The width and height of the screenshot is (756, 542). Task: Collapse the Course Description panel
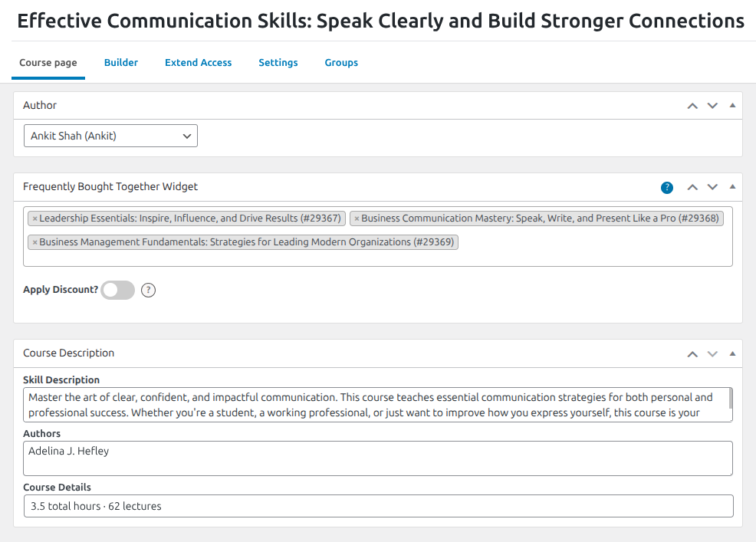click(x=732, y=353)
